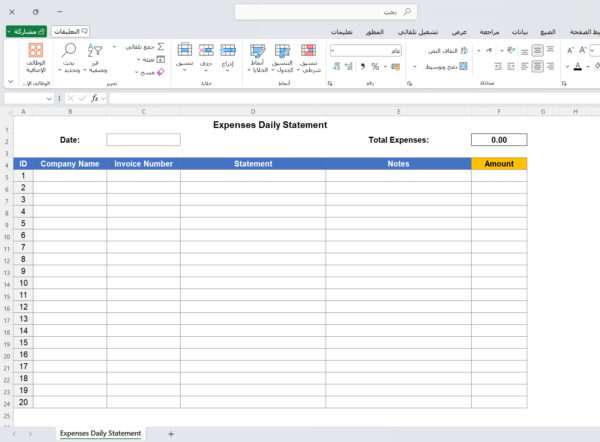Click the Date input cell

click(143, 140)
